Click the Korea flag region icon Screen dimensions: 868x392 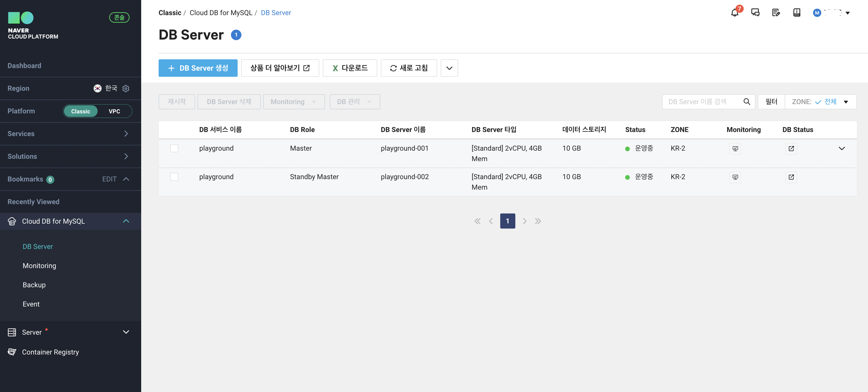point(97,88)
